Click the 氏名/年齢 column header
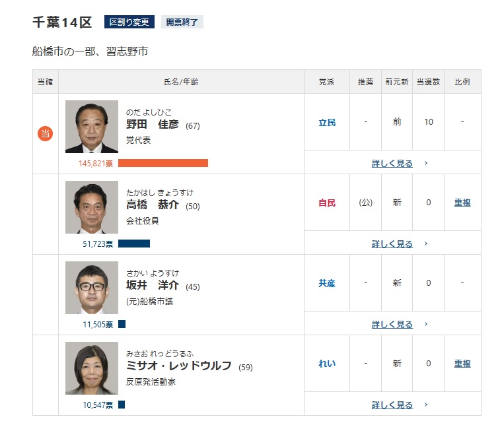This screenshot has width=504, height=427. (181, 82)
